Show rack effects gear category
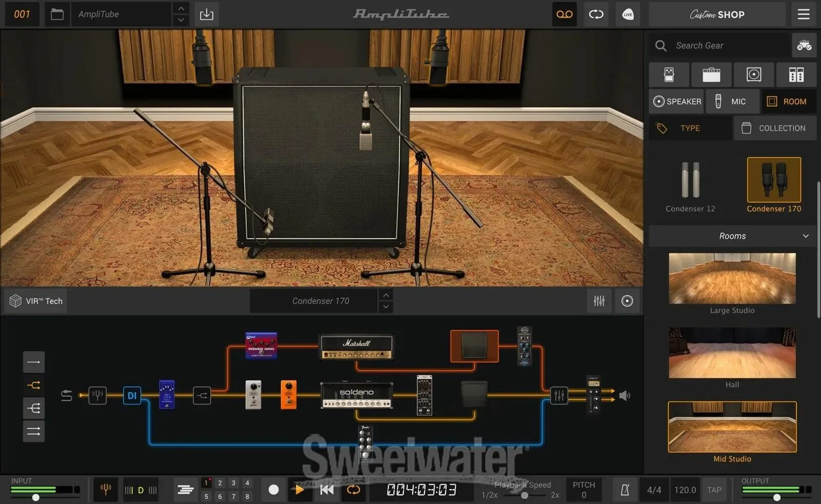The height and width of the screenshot is (504, 821). coord(796,75)
